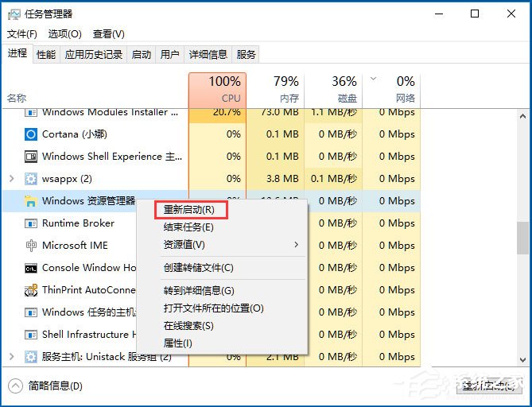Screen dimensions: 532x407
Task: Click the wsappx gear icon
Action: point(31,179)
